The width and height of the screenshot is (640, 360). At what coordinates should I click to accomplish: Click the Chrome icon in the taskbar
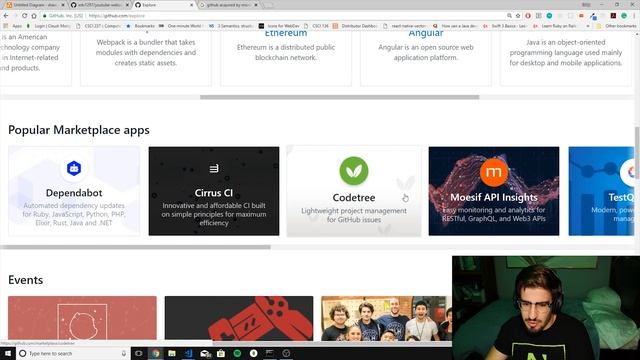[156, 353]
